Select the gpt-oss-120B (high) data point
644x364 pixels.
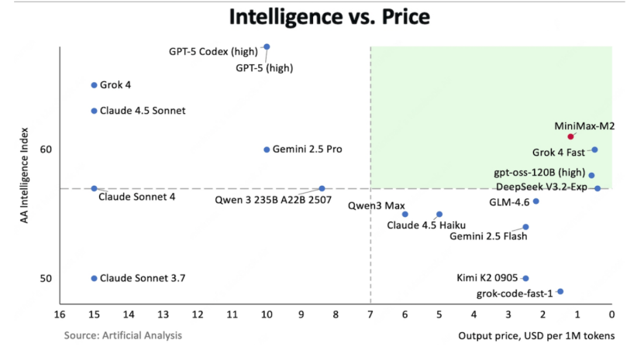591,175
